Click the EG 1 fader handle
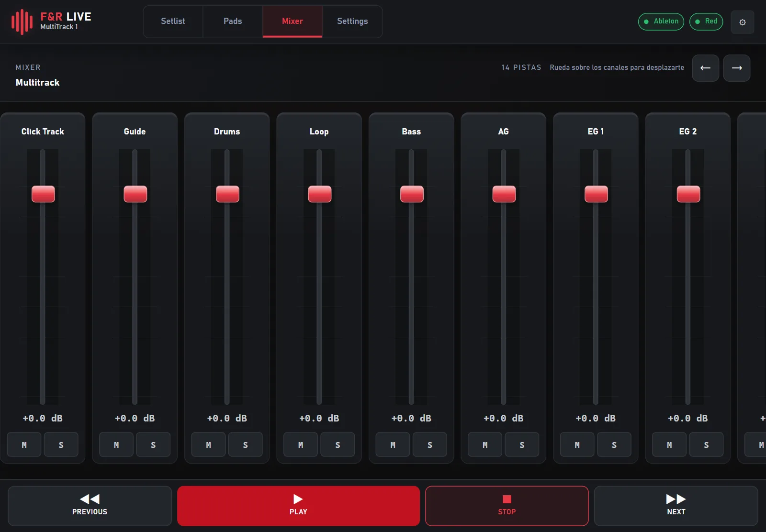 596,194
